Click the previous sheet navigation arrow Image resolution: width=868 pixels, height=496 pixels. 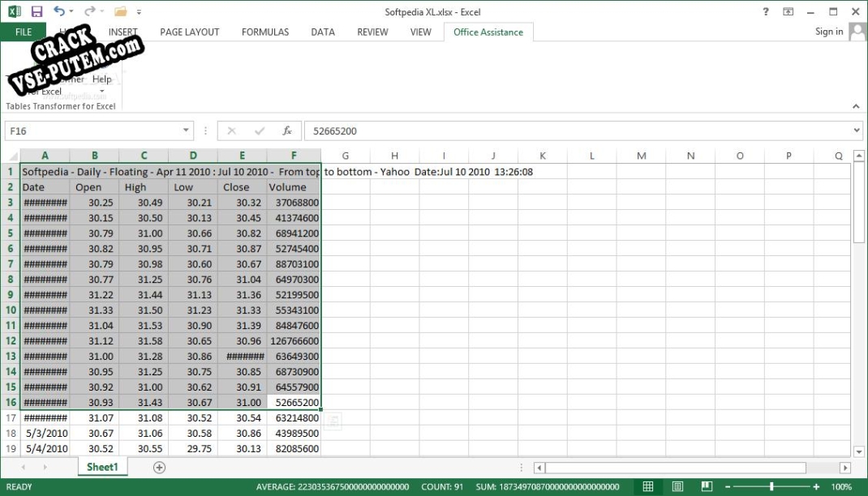(x=24, y=468)
